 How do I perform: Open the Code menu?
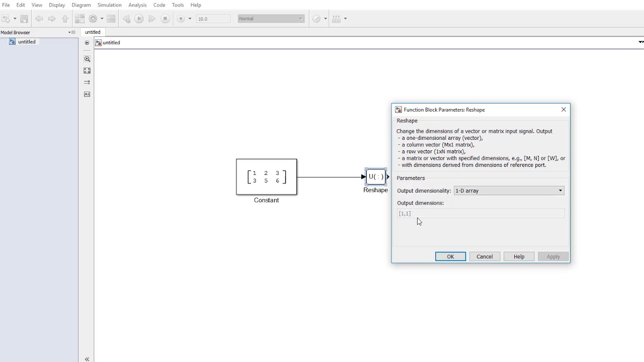[159, 5]
